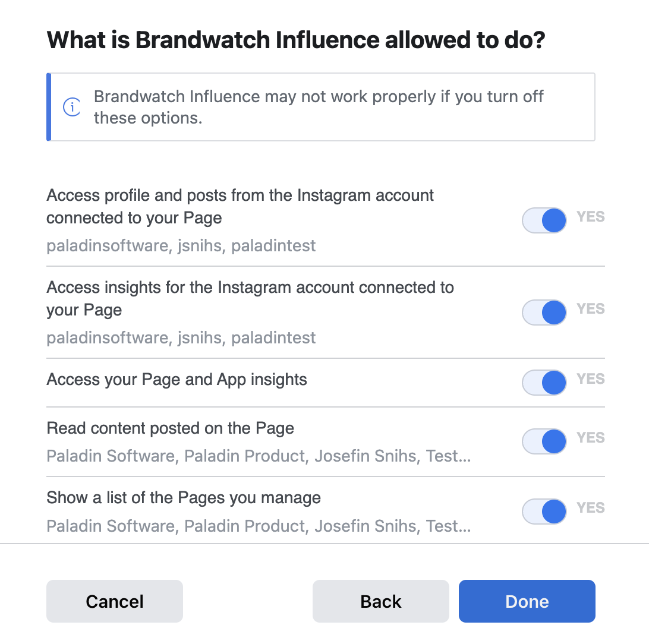Viewport: 649px width, 644px height.
Task: Click the dialog heading about Brandwatch Influence
Action: (x=296, y=40)
